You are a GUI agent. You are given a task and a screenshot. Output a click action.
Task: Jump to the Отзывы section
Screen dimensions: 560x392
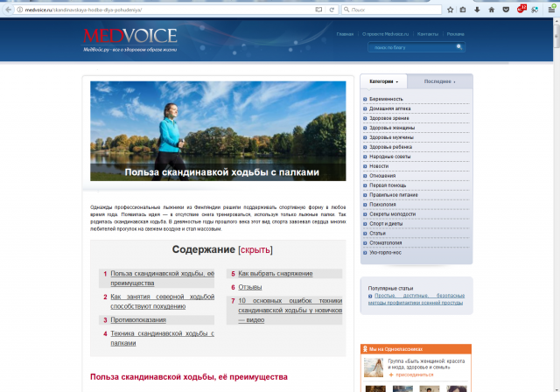tap(250, 287)
